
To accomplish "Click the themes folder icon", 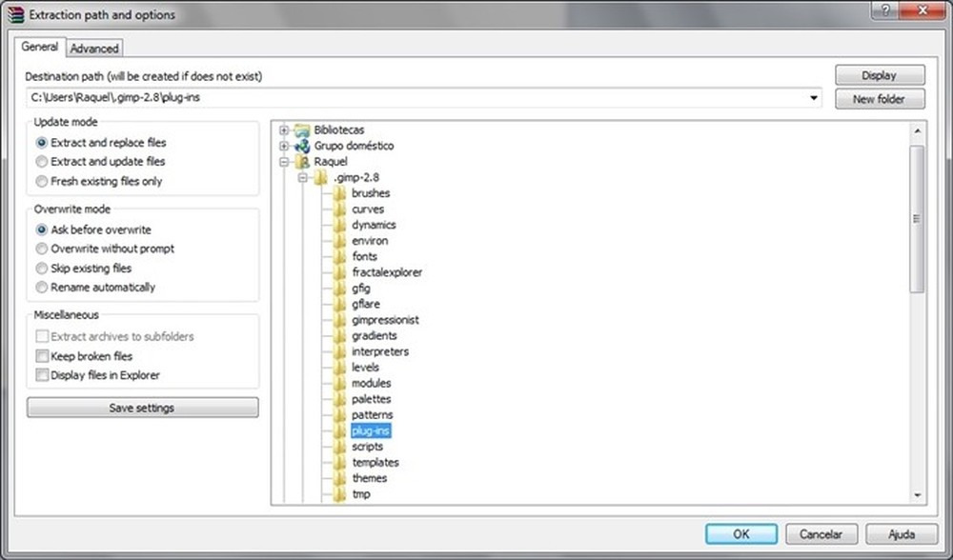I will [x=339, y=477].
